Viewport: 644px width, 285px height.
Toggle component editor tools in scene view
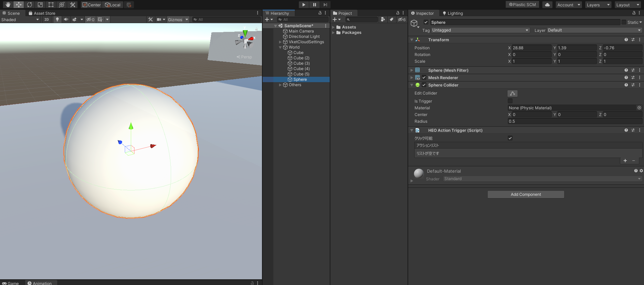coord(150,19)
